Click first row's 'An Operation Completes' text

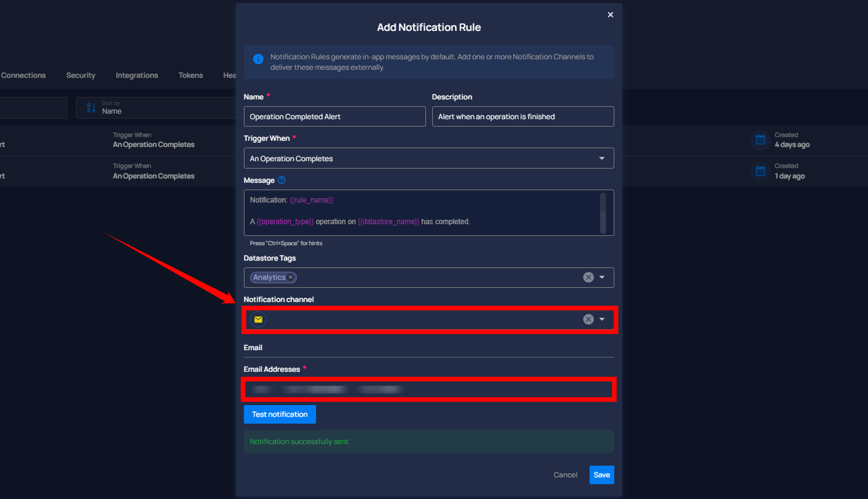click(154, 145)
